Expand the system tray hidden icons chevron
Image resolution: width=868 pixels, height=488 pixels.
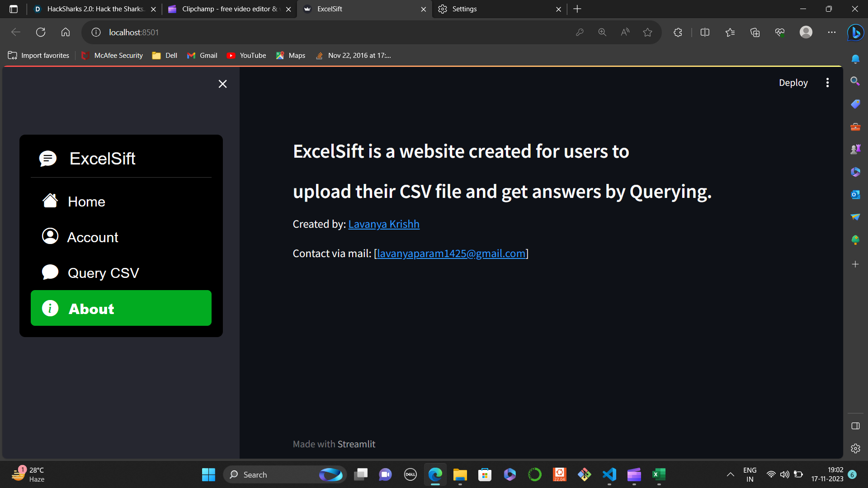point(730,474)
